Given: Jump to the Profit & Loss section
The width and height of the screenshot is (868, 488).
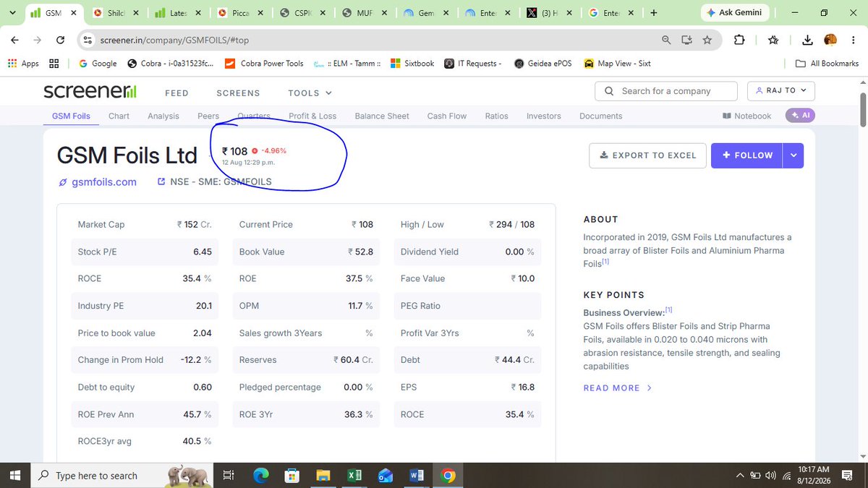Looking at the screenshot, I should click(312, 116).
